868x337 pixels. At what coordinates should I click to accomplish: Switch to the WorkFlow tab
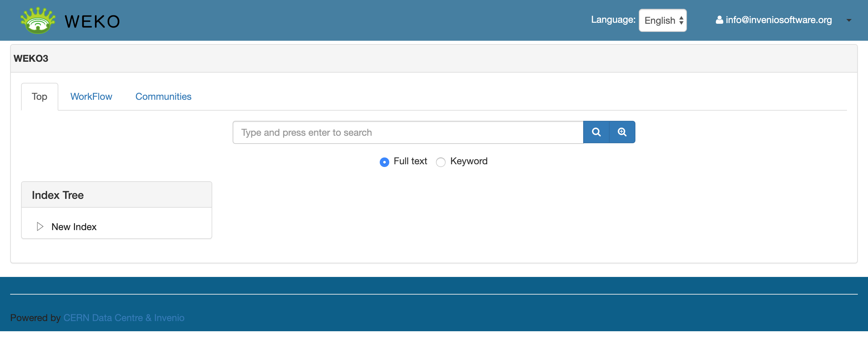pyautogui.click(x=91, y=97)
